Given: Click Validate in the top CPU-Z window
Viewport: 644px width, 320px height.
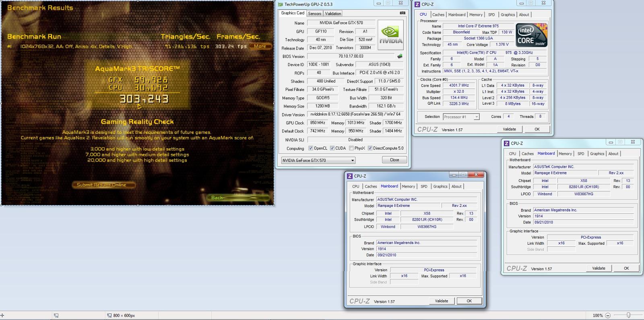Looking at the screenshot, I should (509, 129).
